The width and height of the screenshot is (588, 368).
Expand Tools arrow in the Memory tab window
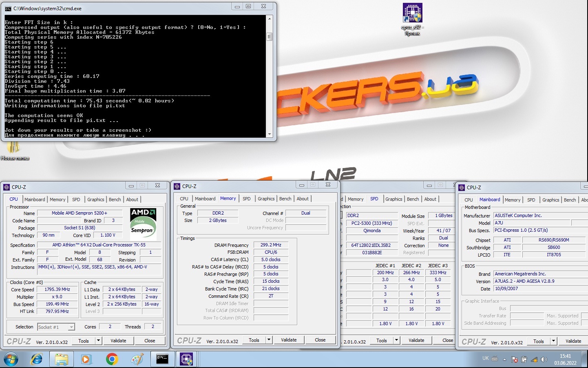pyautogui.click(x=269, y=340)
